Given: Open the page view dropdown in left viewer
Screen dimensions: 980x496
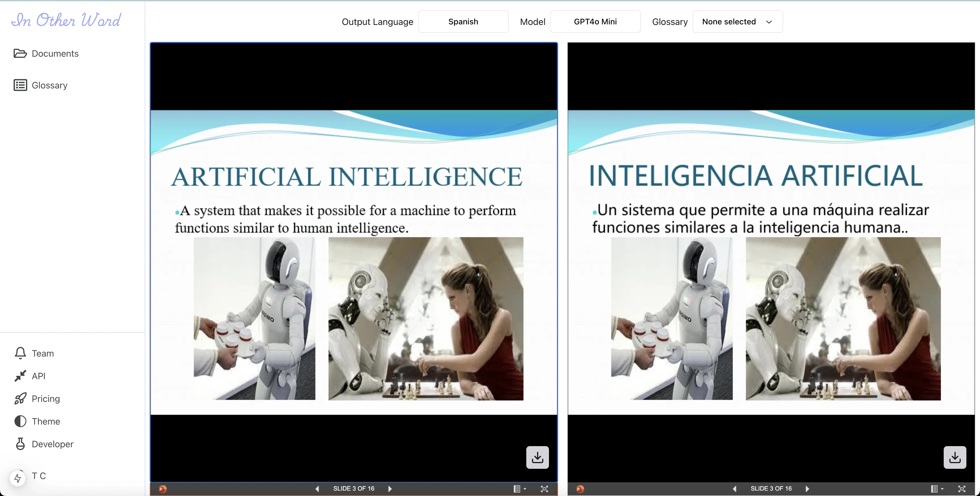Looking at the screenshot, I should [520, 489].
